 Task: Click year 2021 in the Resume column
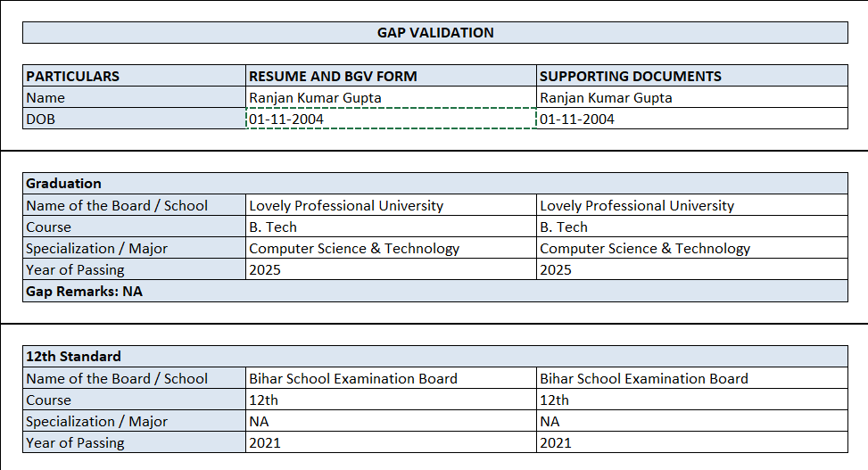pyautogui.click(x=391, y=442)
